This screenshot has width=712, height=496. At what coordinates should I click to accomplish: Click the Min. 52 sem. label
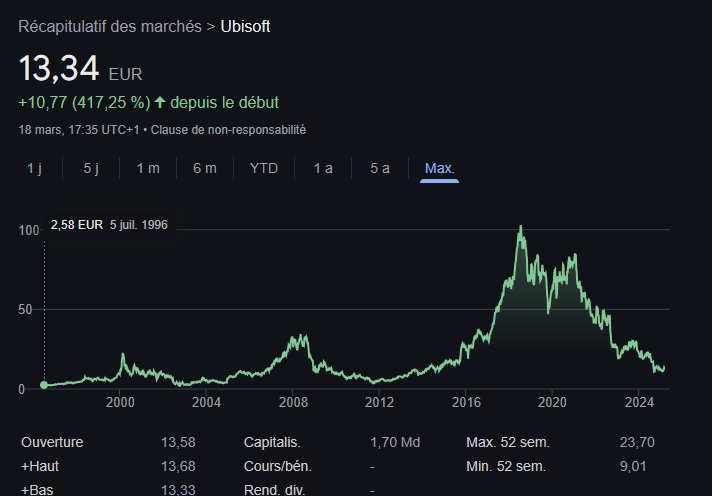(x=506, y=466)
